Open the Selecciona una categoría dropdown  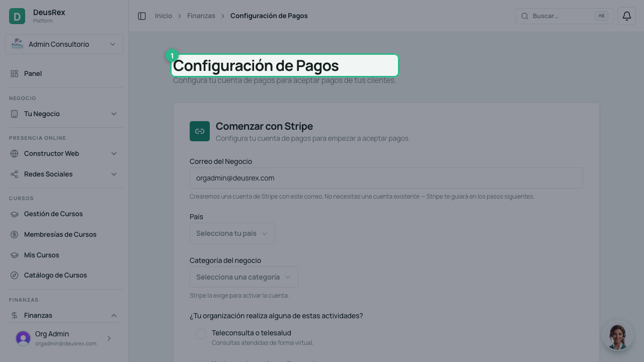pyautogui.click(x=244, y=277)
